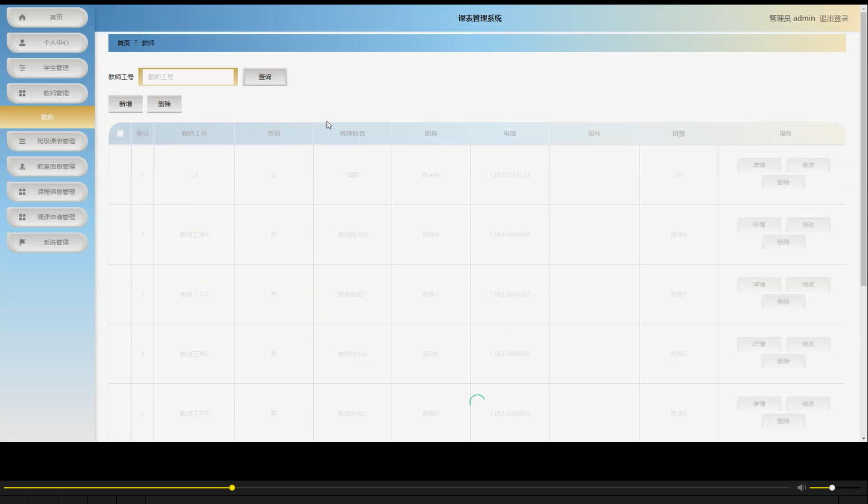Click 修改 for the 李四 row

[808, 165]
